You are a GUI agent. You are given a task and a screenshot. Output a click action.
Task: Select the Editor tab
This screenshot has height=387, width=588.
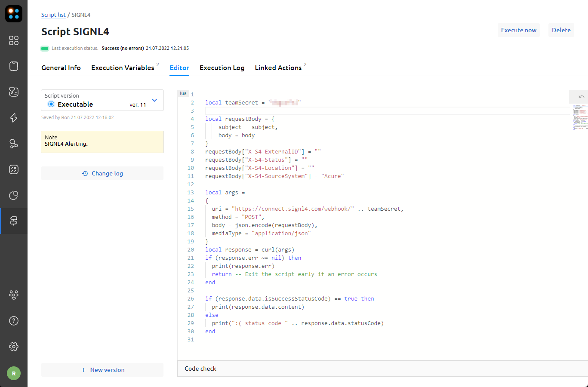179,68
